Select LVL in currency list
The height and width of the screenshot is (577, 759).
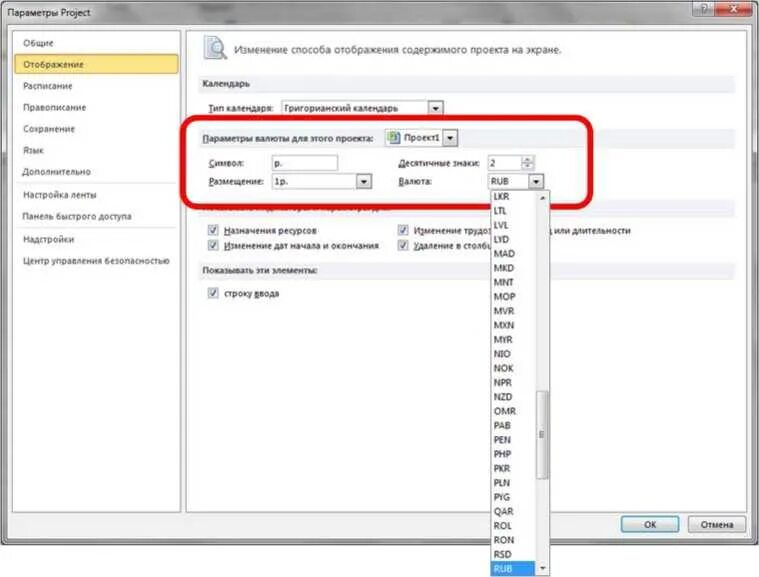pyautogui.click(x=513, y=225)
